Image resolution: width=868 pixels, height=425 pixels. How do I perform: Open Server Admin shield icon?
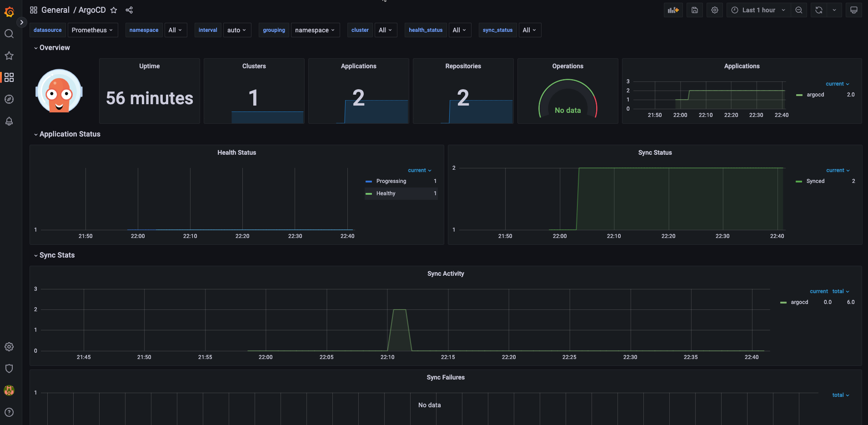9,369
